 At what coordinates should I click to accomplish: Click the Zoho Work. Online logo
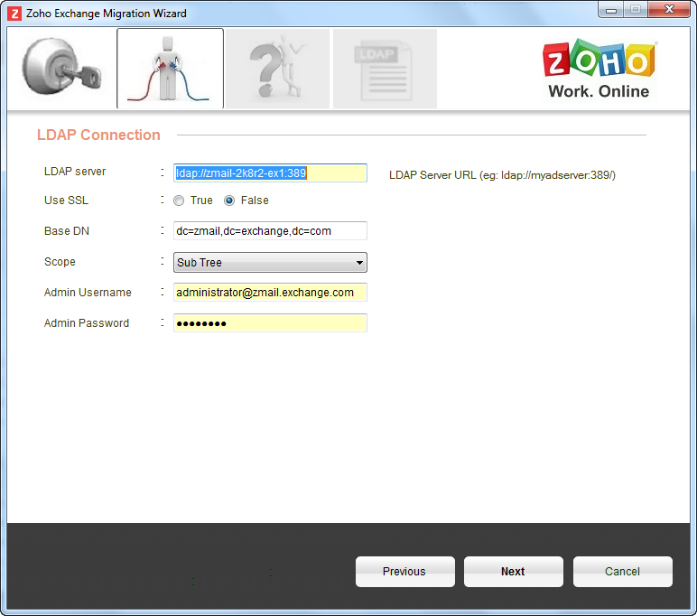click(x=599, y=70)
